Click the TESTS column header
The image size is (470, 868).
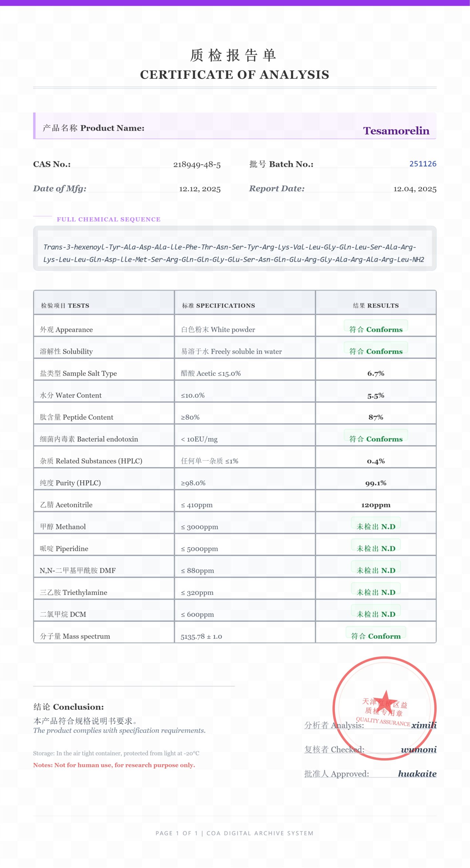65,305
